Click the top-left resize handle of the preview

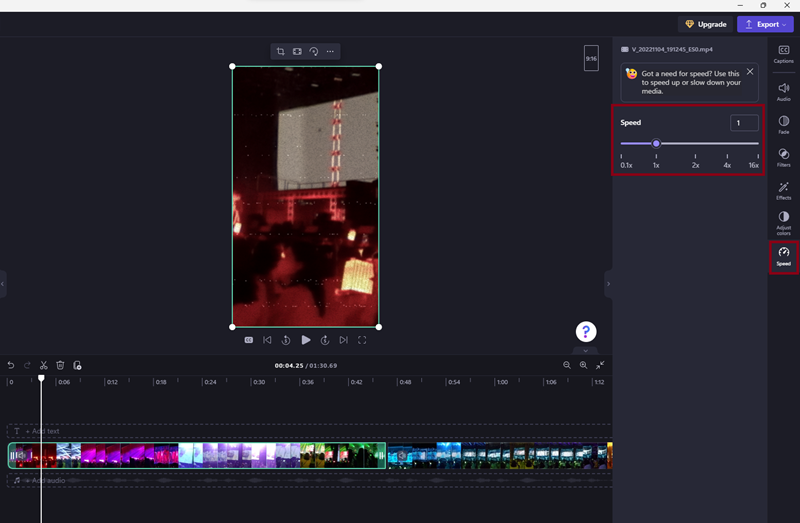click(233, 66)
